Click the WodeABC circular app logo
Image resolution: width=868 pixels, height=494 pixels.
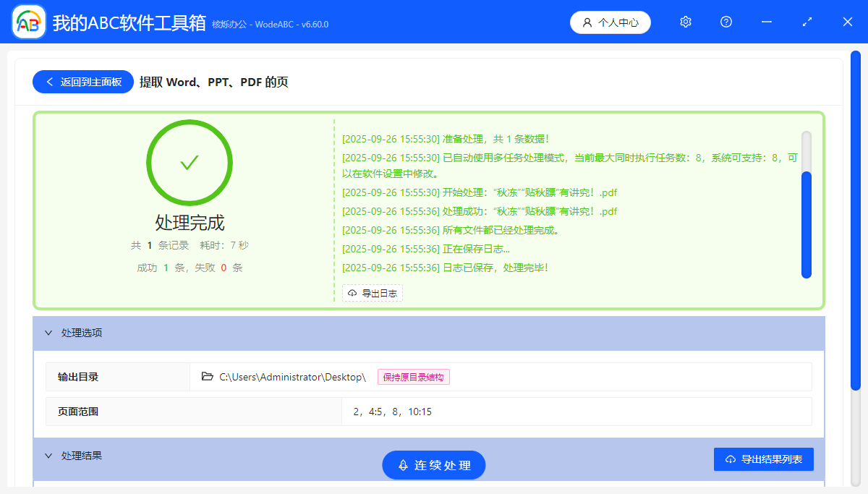point(27,22)
